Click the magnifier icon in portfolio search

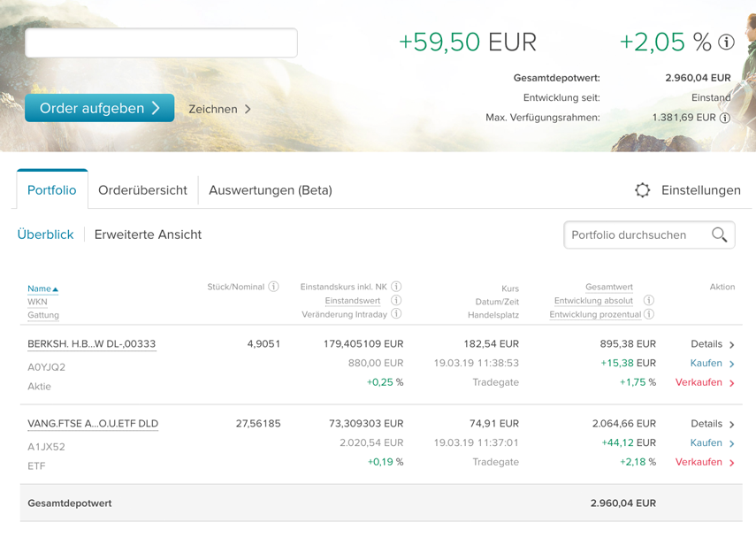click(x=720, y=234)
